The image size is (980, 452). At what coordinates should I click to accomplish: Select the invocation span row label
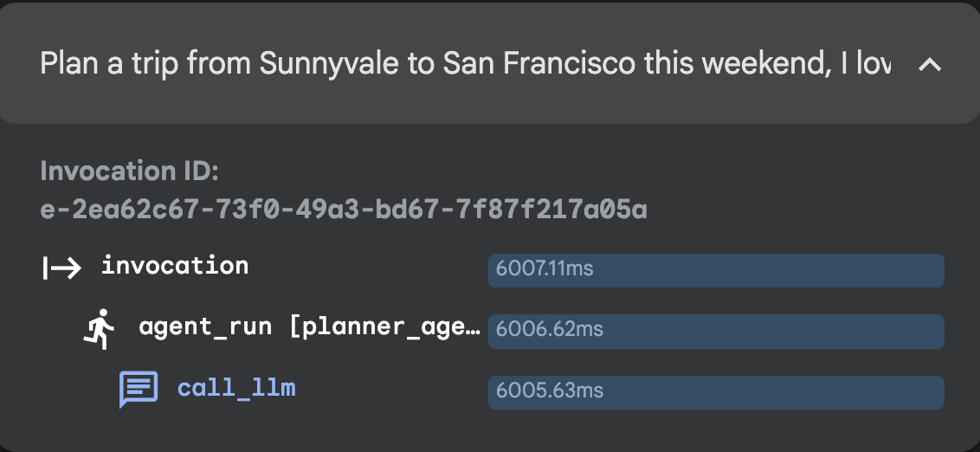click(175, 266)
